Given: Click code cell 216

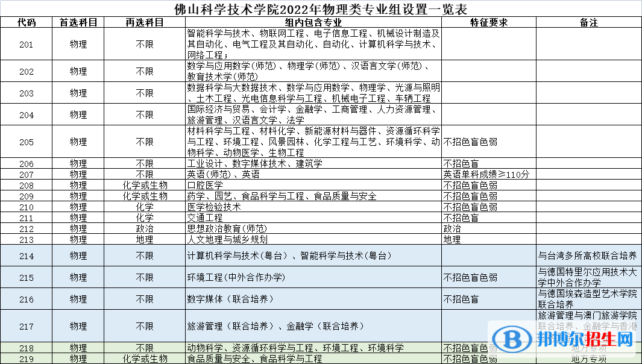Looking at the screenshot, I should coord(26,300).
